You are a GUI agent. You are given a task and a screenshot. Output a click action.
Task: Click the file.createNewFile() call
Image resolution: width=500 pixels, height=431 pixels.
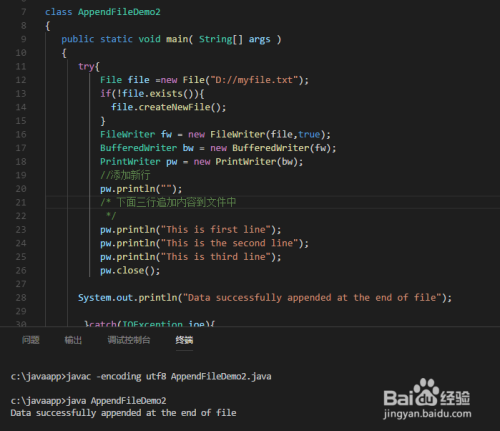pyautogui.click(x=168, y=107)
